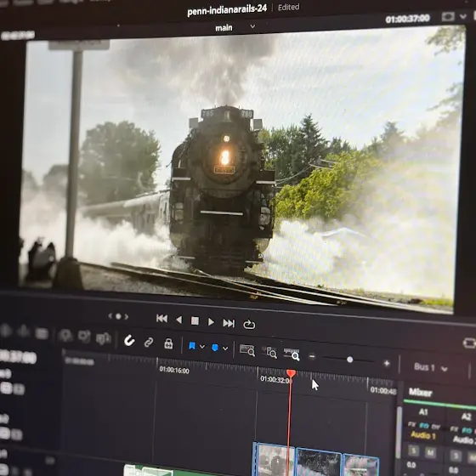
Task: Click the FX slot on A2
Action: point(454,429)
